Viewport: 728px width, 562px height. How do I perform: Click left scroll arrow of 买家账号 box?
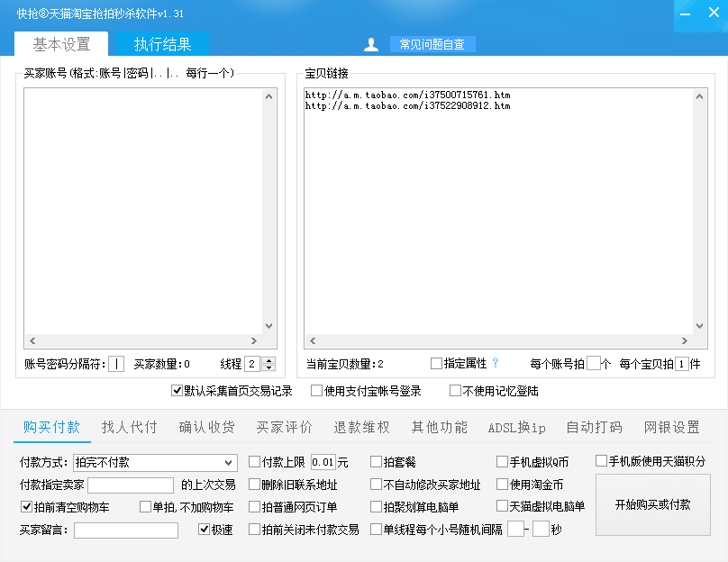[x=32, y=340]
